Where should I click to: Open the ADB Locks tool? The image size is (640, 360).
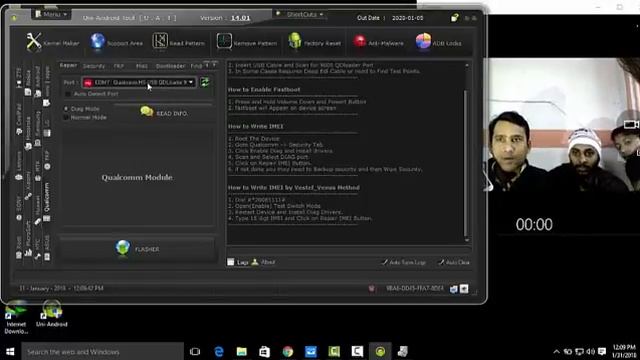coord(438,42)
